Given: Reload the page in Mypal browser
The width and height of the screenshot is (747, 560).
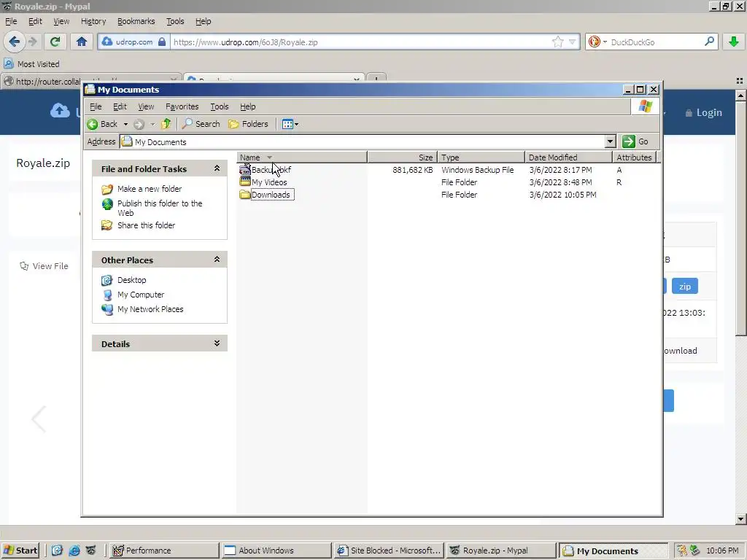Looking at the screenshot, I should pyautogui.click(x=55, y=42).
